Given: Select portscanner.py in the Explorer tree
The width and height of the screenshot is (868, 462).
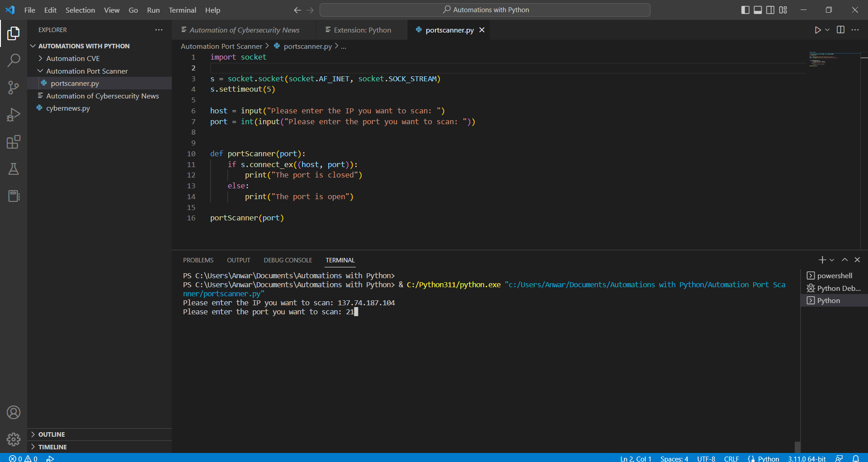Looking at the screenshot, I should 99,83.
